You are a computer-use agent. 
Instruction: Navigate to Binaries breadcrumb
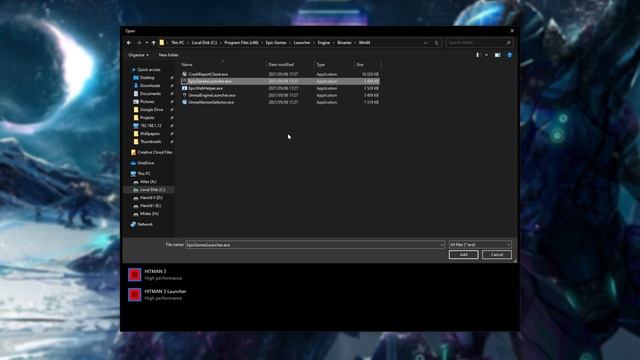(344, 42)
